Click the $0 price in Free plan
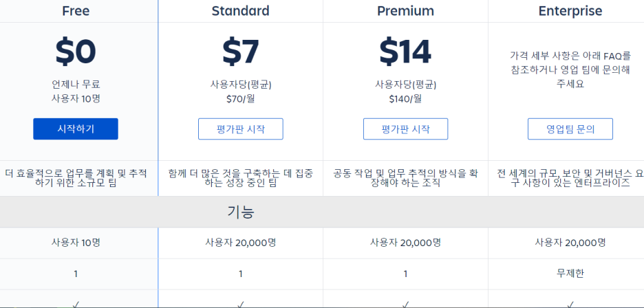Viewport: 644px width, 308px height. (76, 52)
